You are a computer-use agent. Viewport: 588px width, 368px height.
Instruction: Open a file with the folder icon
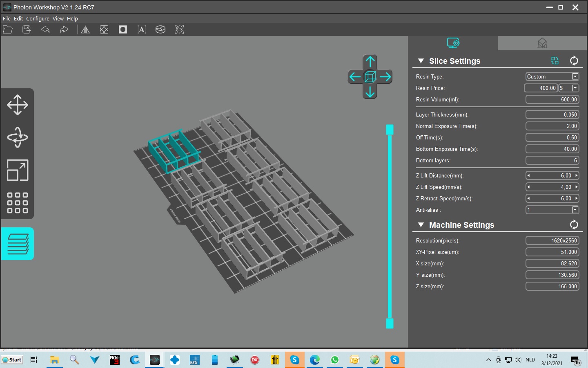tap(8, 29)
